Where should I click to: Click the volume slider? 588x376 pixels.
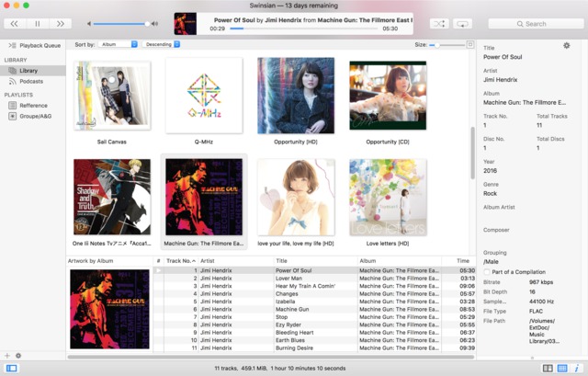click(x=121, y=23)
